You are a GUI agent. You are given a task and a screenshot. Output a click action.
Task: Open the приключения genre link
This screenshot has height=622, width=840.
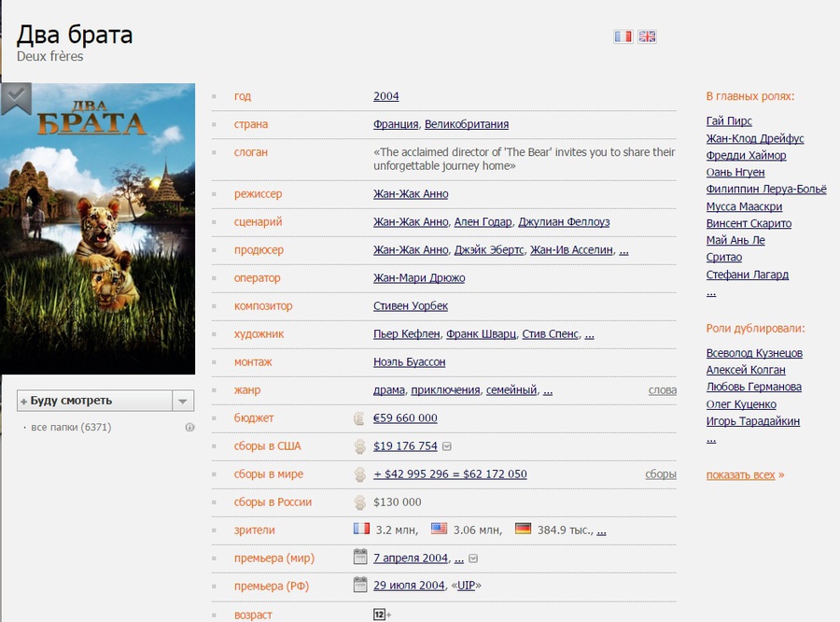pyautogui.click(x=445, y=389)
